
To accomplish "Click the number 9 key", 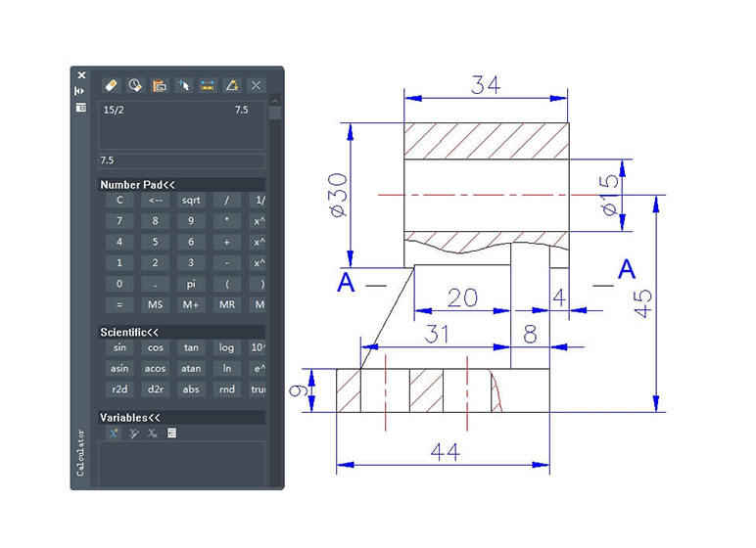I will pyautogui.click(x=191, y=221).
